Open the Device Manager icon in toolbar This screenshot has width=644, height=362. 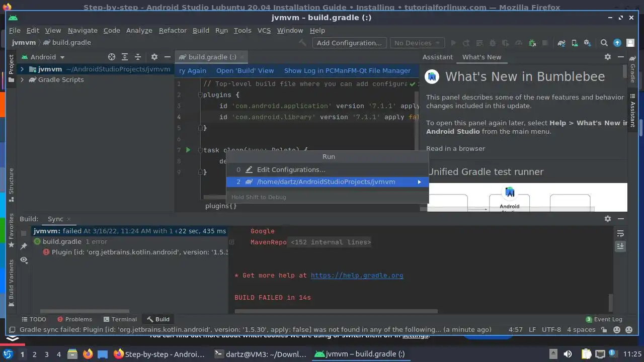click(x=574, y=43)
